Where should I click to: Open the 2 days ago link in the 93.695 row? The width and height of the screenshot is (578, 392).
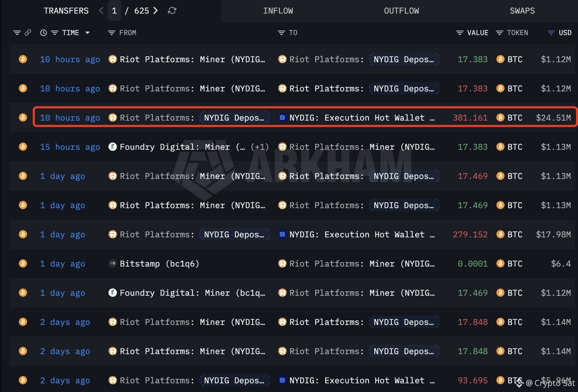click(65, 381)
